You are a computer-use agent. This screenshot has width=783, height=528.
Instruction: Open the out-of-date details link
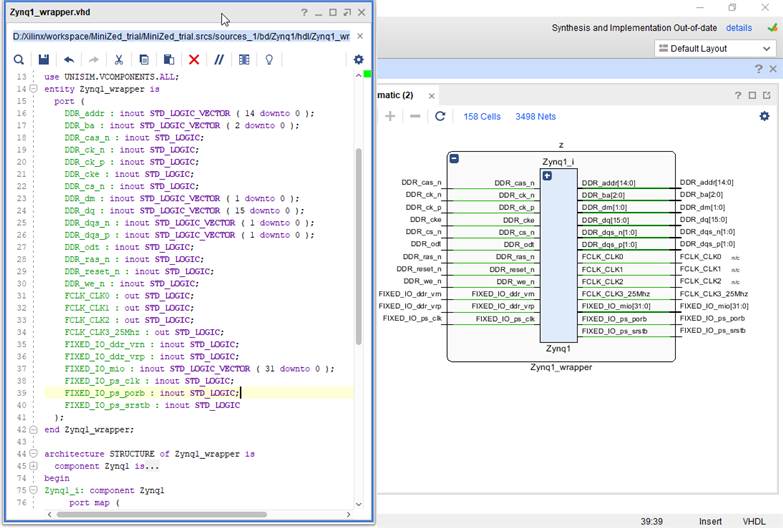point(739,28)
